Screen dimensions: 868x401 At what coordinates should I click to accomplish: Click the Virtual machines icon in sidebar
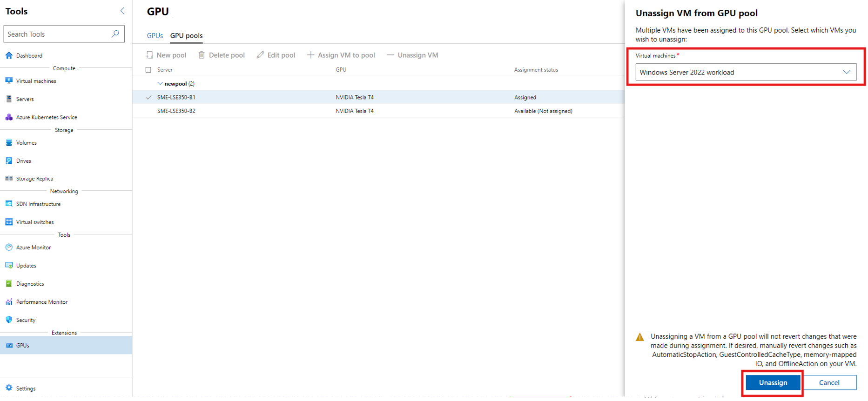9,80
